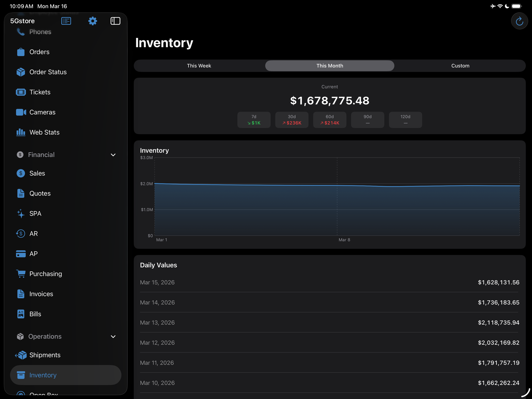Toggle the sidebar with the panel icon

[x=115, y=21]
